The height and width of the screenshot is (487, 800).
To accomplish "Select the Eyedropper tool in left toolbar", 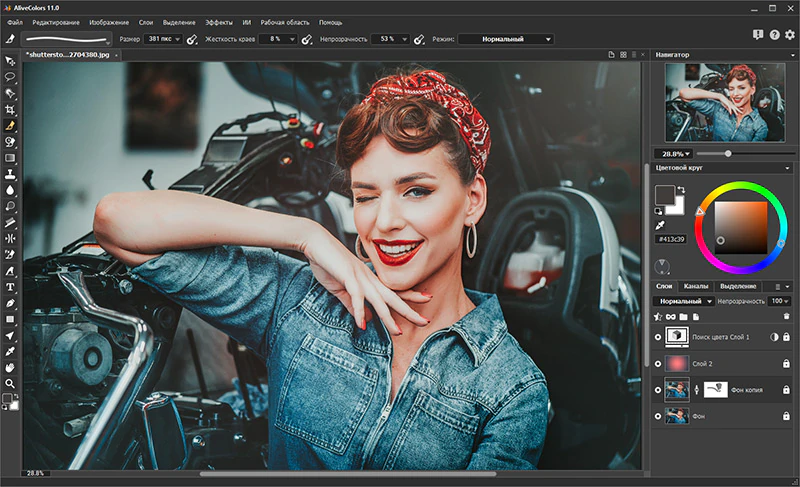I will [10, 351].
